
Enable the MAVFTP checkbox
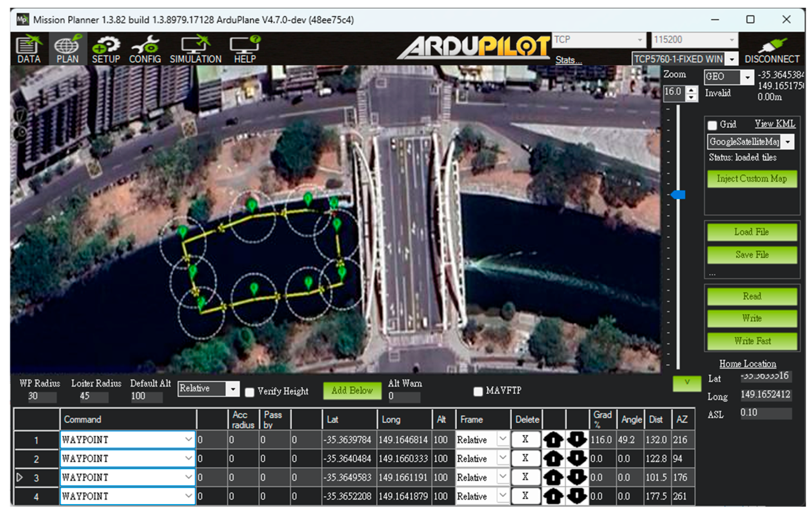point(478,391)
